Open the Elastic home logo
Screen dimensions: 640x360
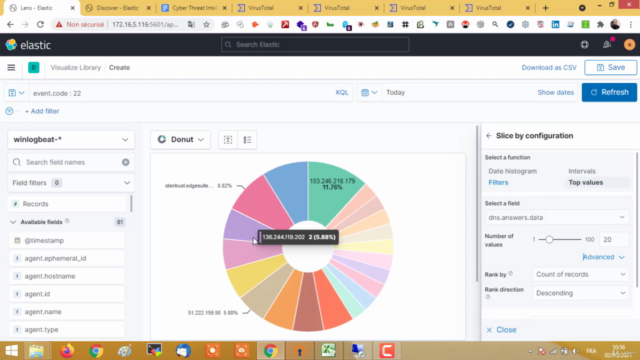pyautogui.click(x=28, y=44)
